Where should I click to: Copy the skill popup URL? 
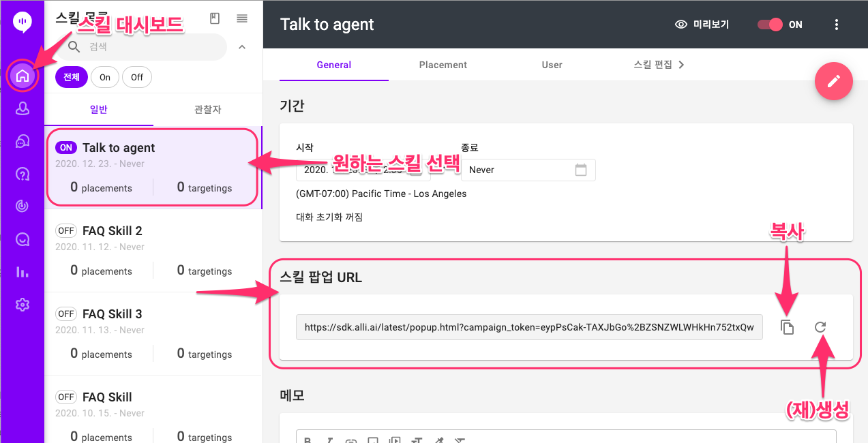(x=788, y=327)
